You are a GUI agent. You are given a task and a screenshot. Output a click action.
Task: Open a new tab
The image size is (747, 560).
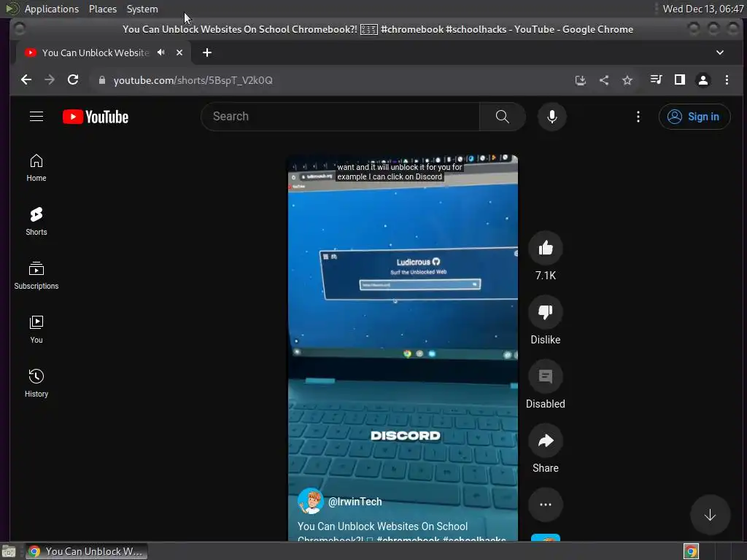point(206,52)
